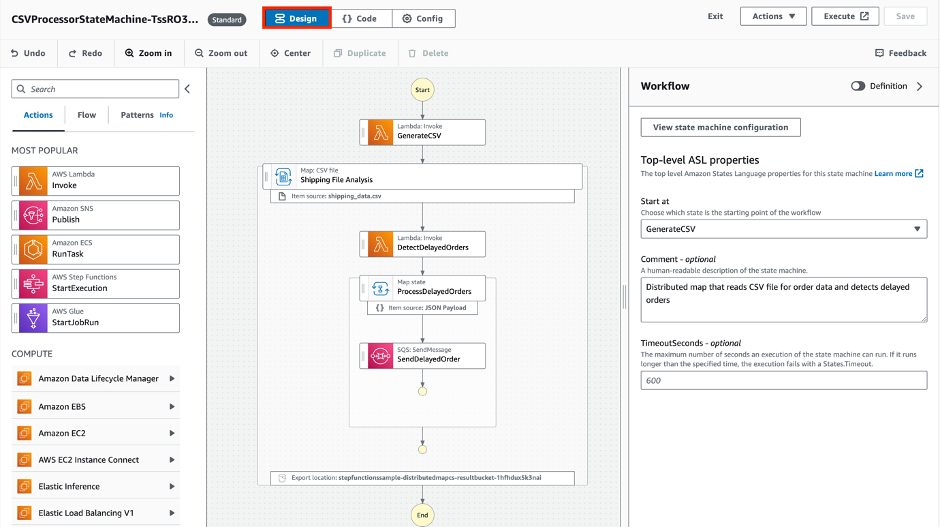Switch to the Code mode tab
Image resolution: width=941 pixels, height=527 pixels.
point(360,19)
